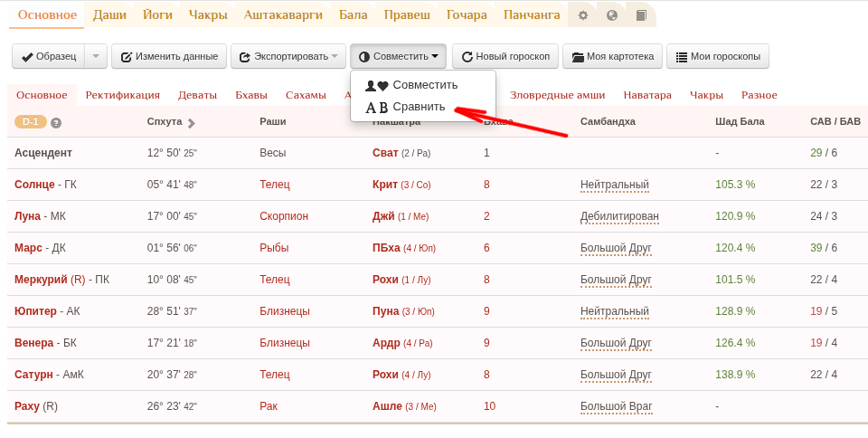Open the book tab icon
The width and height of the screenshot is (868, 438).
641,15
